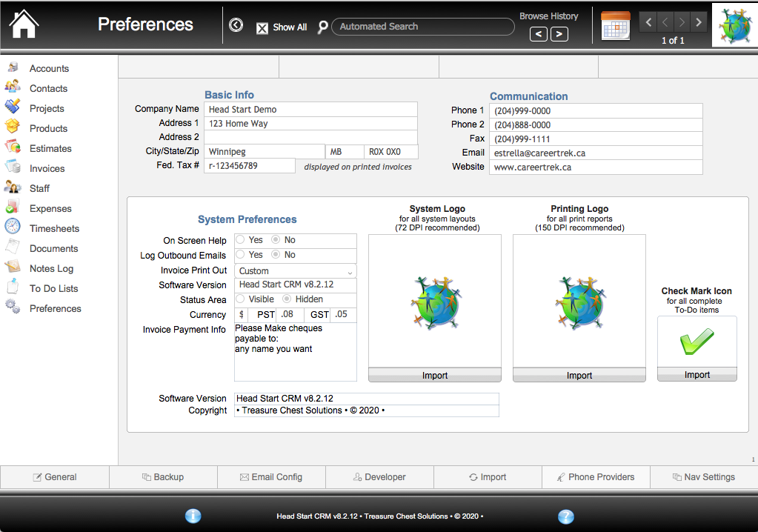The width and height of the screenshot is (758, 532).
Task: Go to previous Browse History entry
Action: tap(539, 34)
